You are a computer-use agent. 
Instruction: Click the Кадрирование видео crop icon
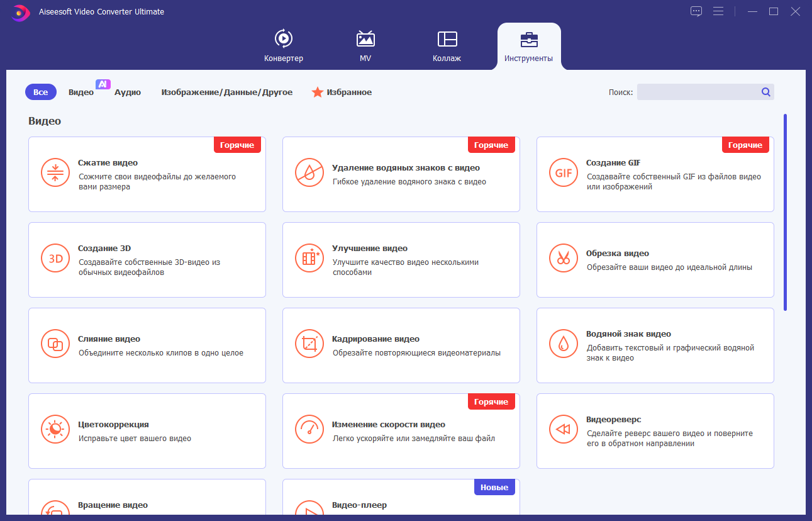click(x=310, y=344)
